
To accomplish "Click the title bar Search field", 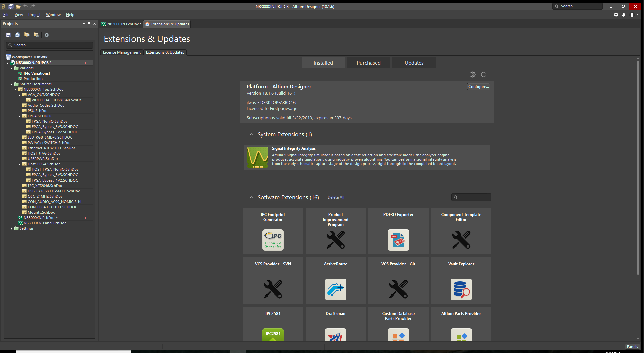I will click(x=578, y=6).
